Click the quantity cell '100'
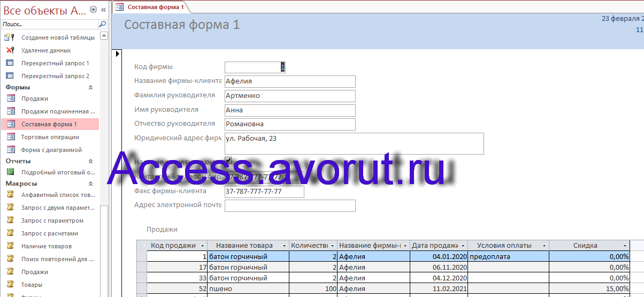 point(313,288)
